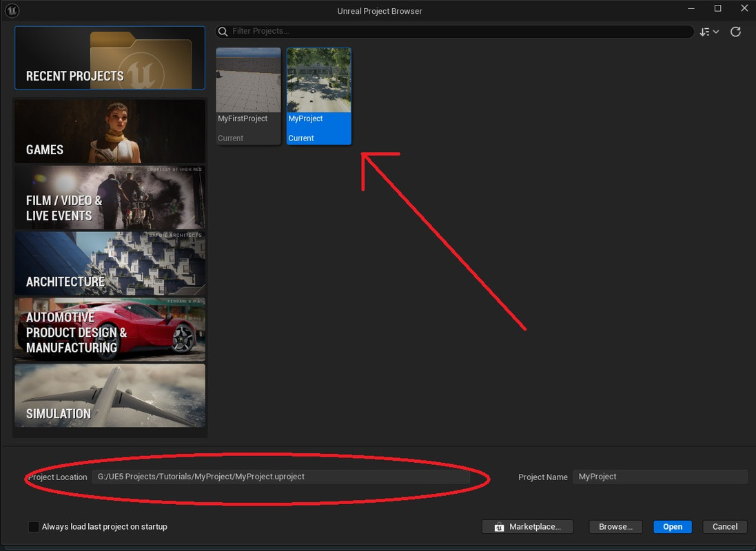Click the search magnifier icon in the filter bar

click(x=223, y=31)
